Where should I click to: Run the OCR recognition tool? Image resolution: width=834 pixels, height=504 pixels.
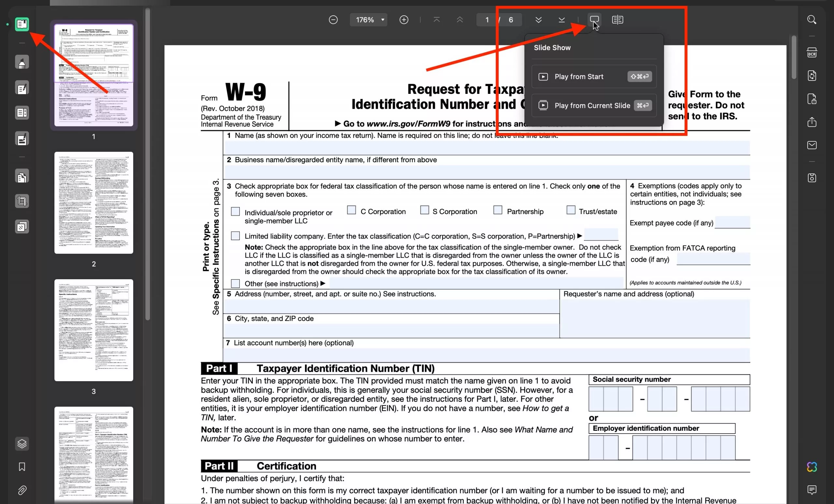click(812, 52)
